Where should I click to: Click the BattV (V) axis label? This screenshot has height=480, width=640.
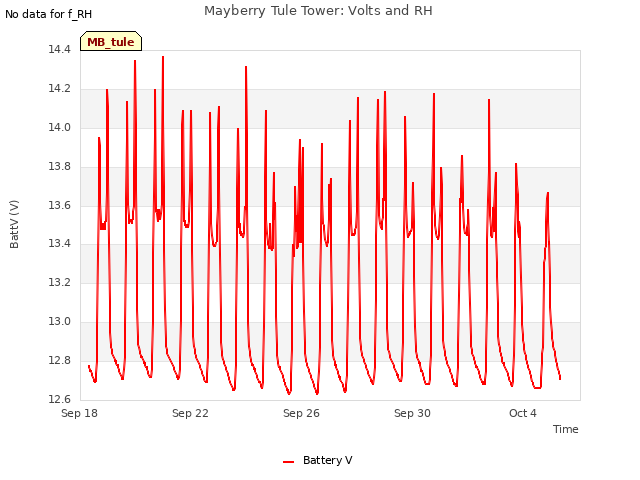click(x=14, y=224)
